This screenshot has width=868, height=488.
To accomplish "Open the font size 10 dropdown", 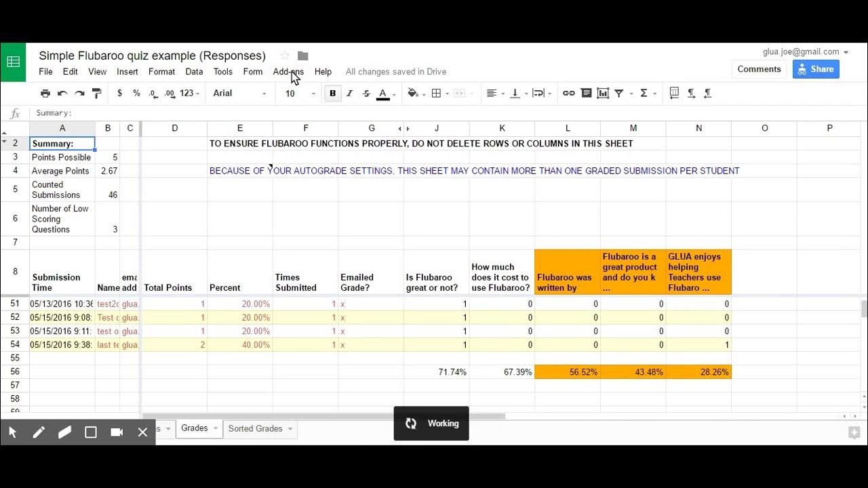I will coord(300,94).
